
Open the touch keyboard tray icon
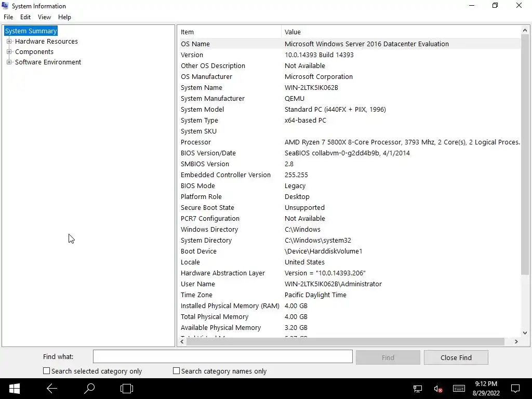(x=459, y=389)
